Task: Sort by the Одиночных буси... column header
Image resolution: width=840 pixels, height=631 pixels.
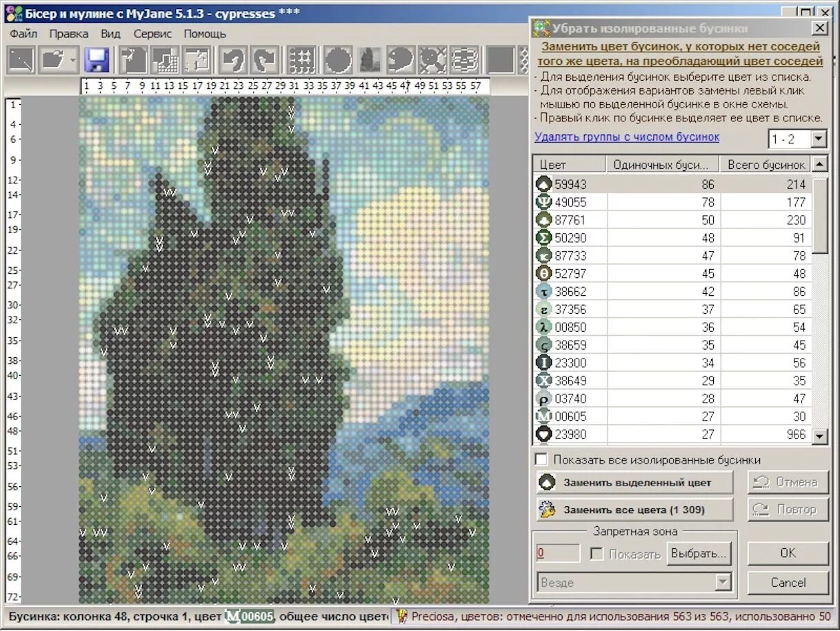Action: [x=663, y=165]
